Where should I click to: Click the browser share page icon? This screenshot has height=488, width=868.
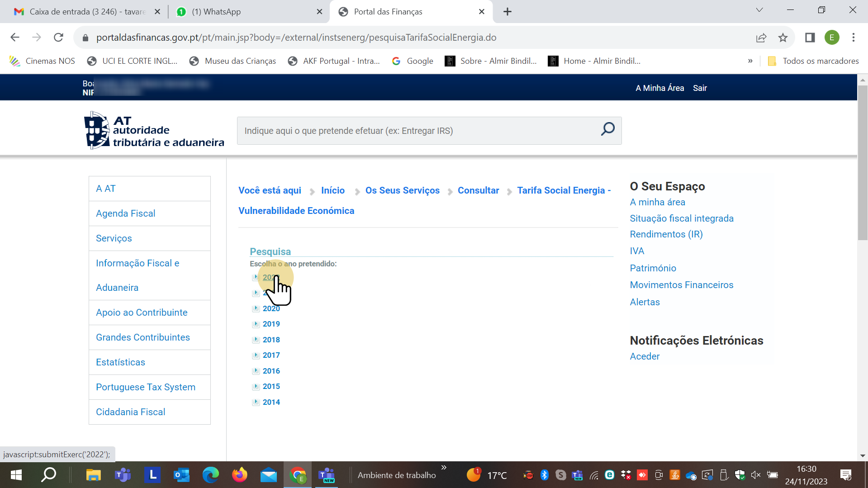tap(761, 38)
